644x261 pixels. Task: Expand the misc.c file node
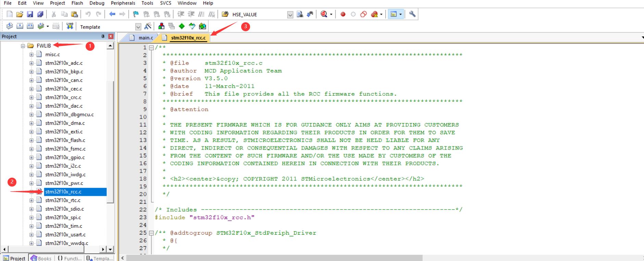[31, 55]
